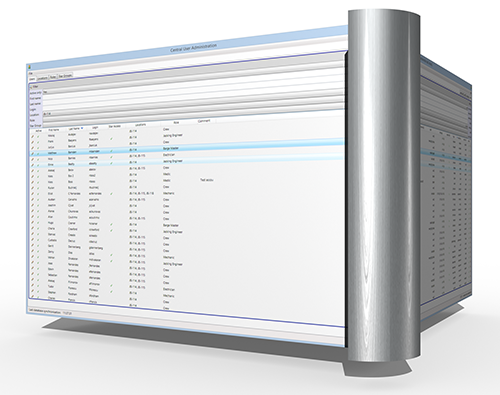This screenshot has height=395, width=500.
Task: Sort by the Locations column header
Action: pos(140,125)
